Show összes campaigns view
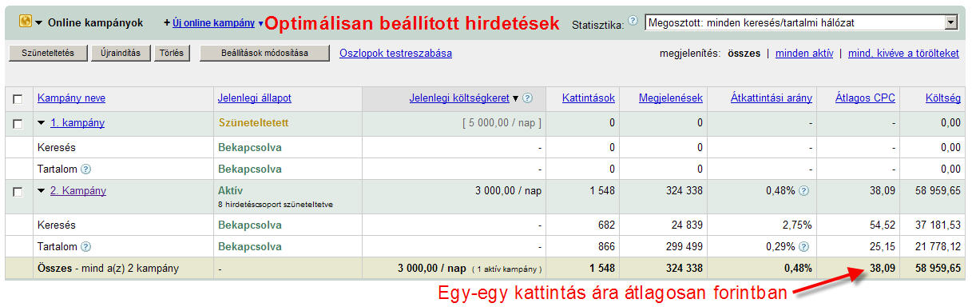 pyautogui.click(x=744, y=54)
